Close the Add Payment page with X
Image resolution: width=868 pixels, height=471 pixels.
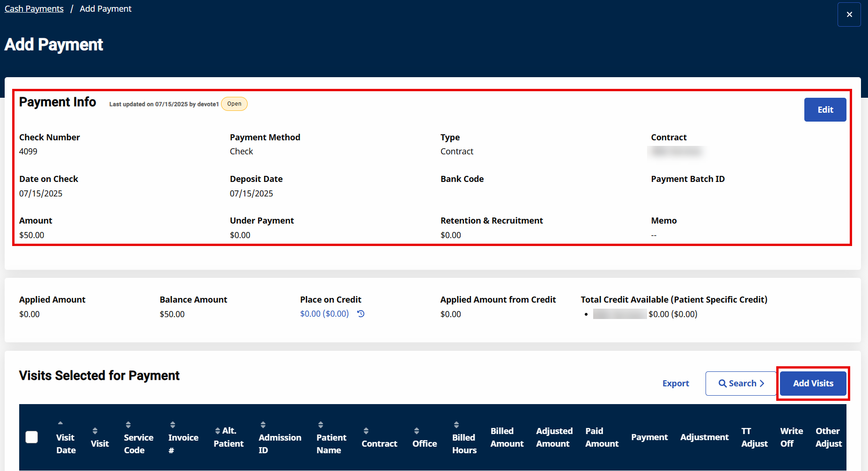pos(849,14)
